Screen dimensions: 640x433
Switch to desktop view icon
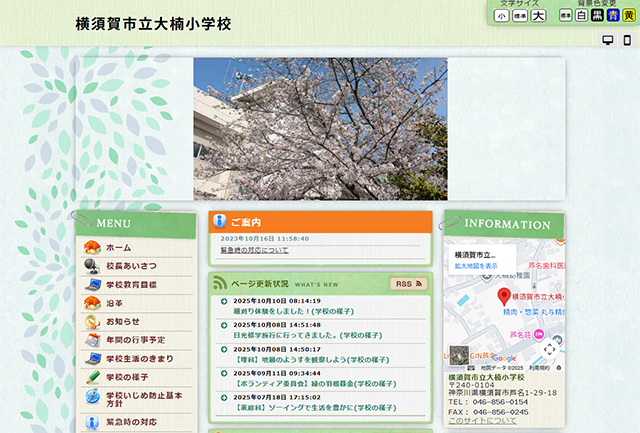point(607,40)
